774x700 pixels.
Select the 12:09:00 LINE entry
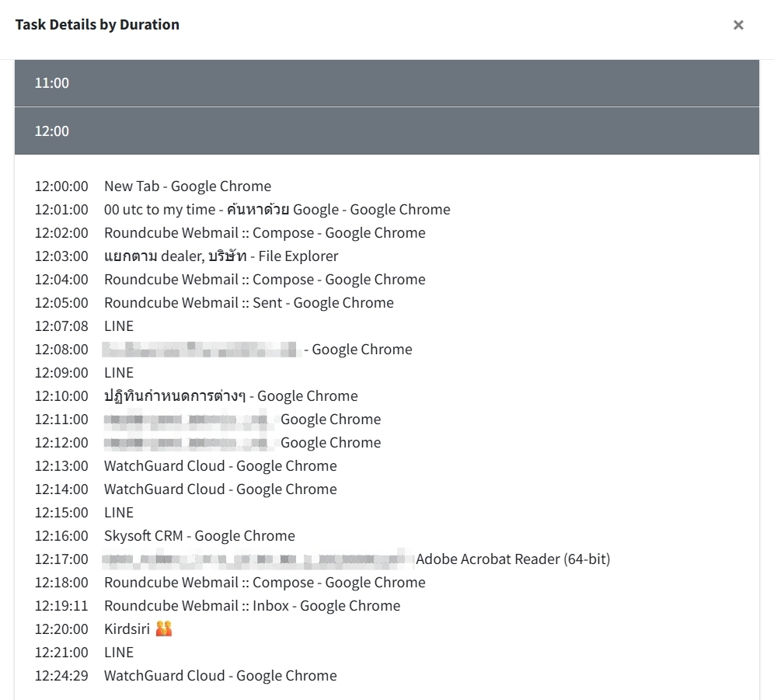(x=84, y=373)
